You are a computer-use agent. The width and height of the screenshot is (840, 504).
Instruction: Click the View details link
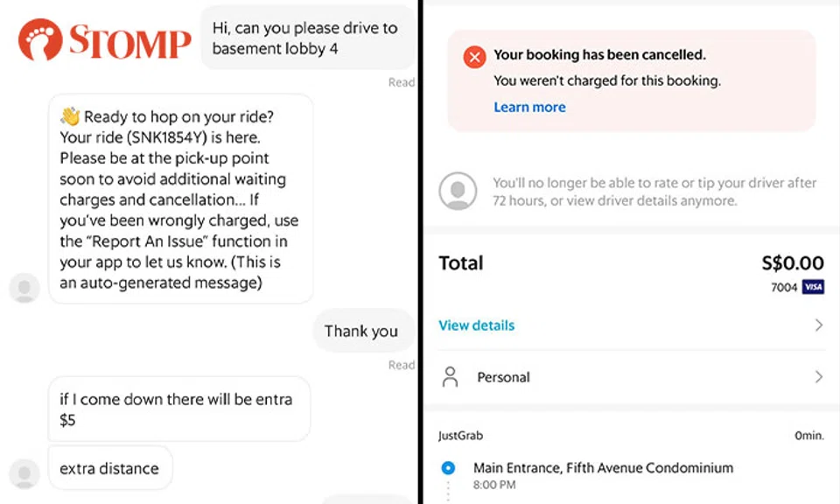477,325
